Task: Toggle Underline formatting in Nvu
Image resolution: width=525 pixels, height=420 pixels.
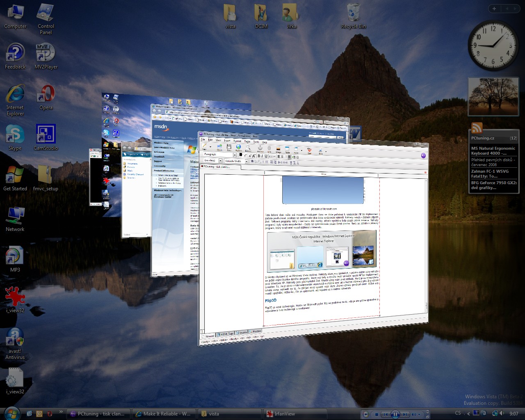Action: coord(266,156)
